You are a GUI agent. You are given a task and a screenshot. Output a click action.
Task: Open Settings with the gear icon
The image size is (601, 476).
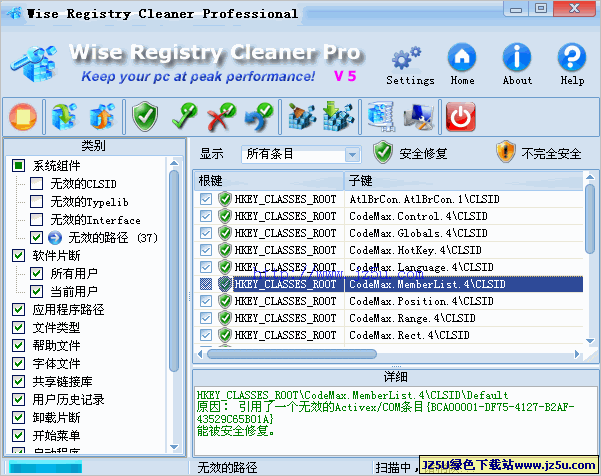pyautogui.click(x=406, y=58)
